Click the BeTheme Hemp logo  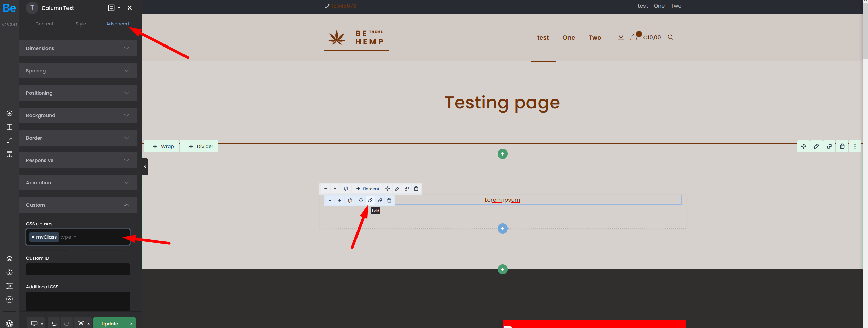click(356, 38)
